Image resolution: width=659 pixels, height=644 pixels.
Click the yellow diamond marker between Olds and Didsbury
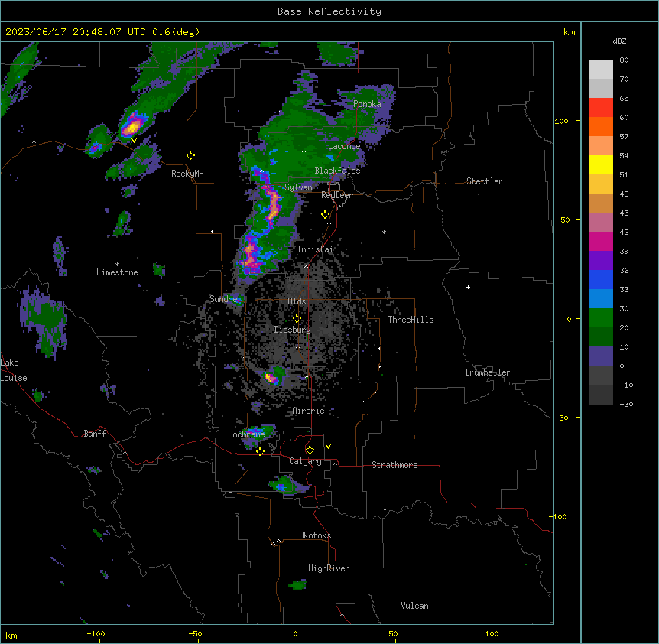coord(297,319)
